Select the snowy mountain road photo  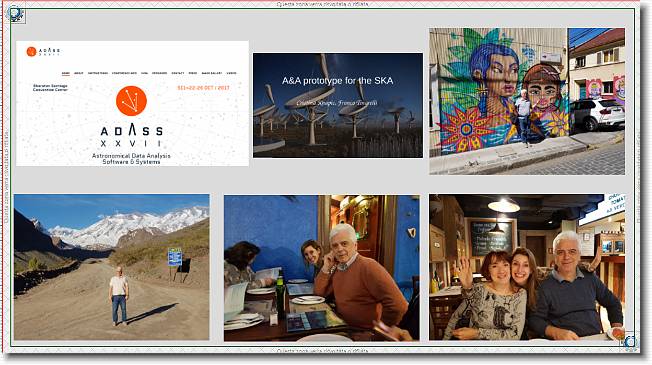click(111, 267)
